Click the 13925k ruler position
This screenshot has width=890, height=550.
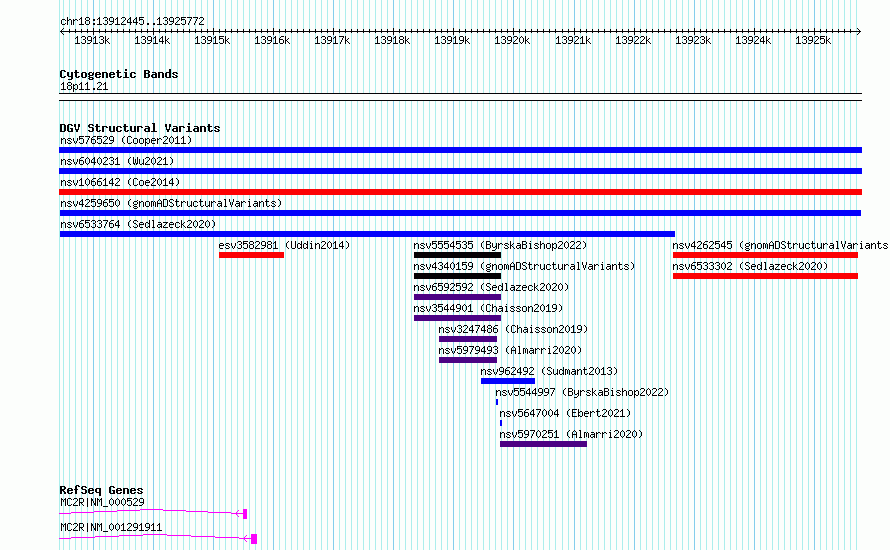813,40
